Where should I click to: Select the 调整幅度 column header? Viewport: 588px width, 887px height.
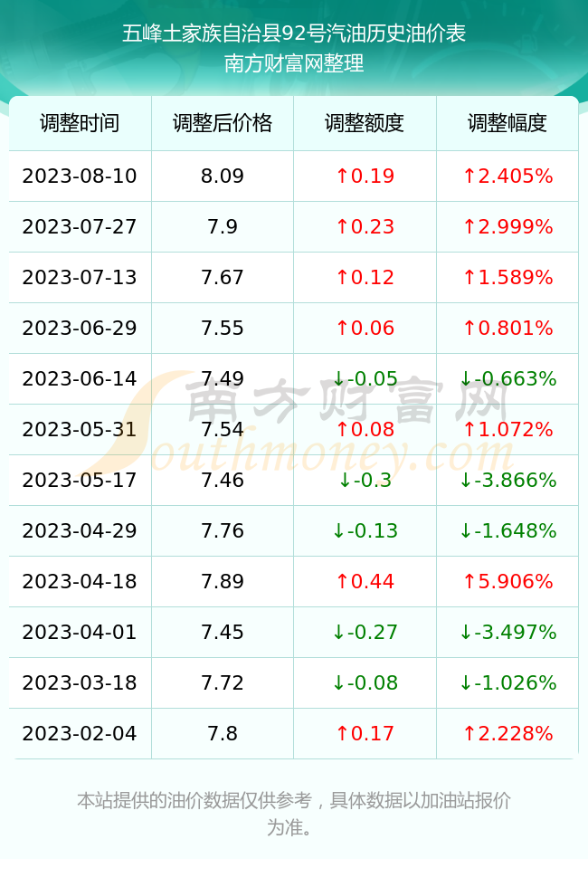[507, 123]
